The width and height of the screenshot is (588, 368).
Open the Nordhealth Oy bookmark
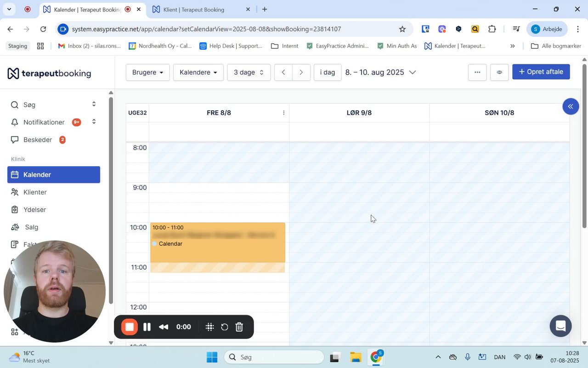coord(160,46)
